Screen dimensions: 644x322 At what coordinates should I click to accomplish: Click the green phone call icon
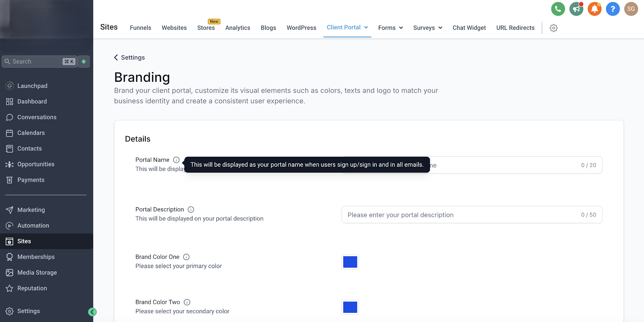(x=558, y=9)
